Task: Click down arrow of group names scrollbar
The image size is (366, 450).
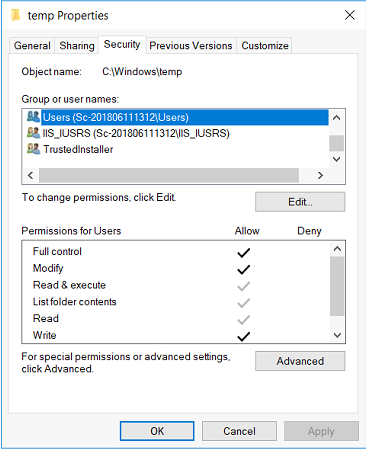Action: pyautogui.click(x=337, y=159)
